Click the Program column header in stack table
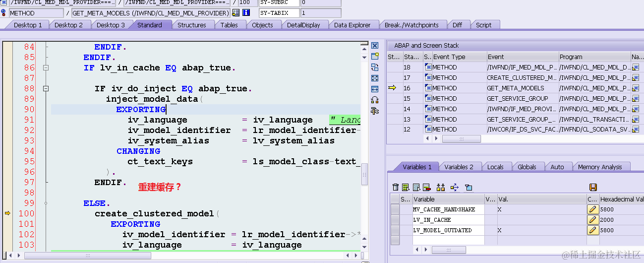Image resolution: width=644 pixels, height=263 pixels. click(x=594, y=57)
